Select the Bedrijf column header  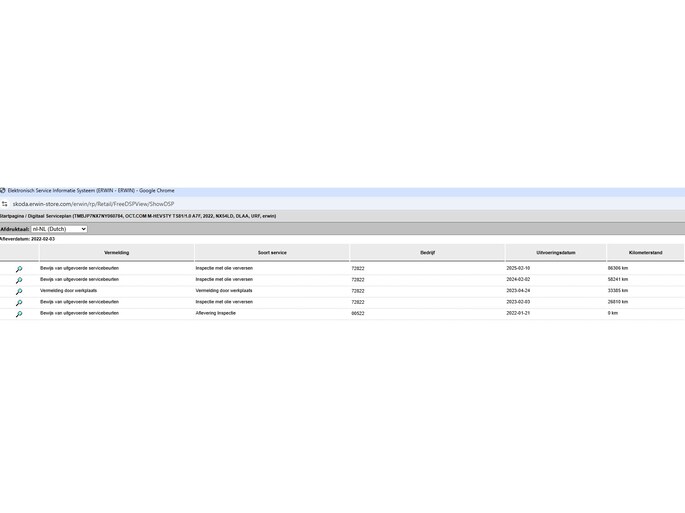click(427, 253)
